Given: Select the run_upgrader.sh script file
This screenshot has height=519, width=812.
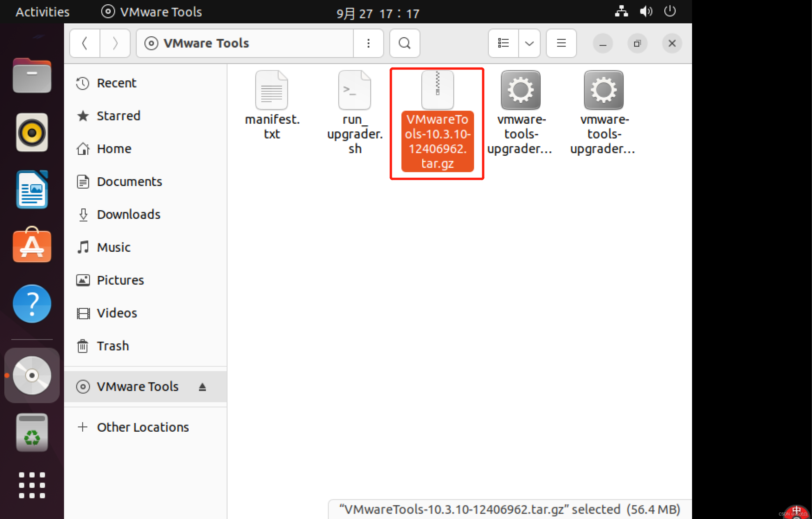Looking at the screenshot, I should point(355,112).
